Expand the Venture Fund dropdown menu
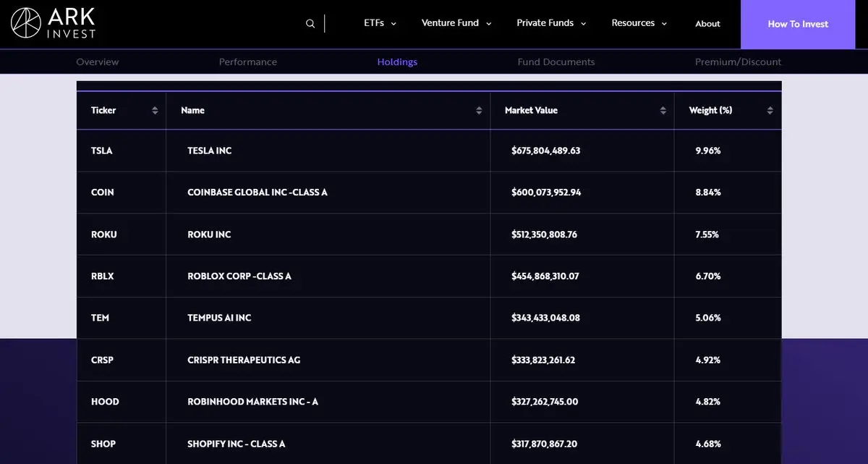Screen dimensions: 868x464 tap(456, 23)
